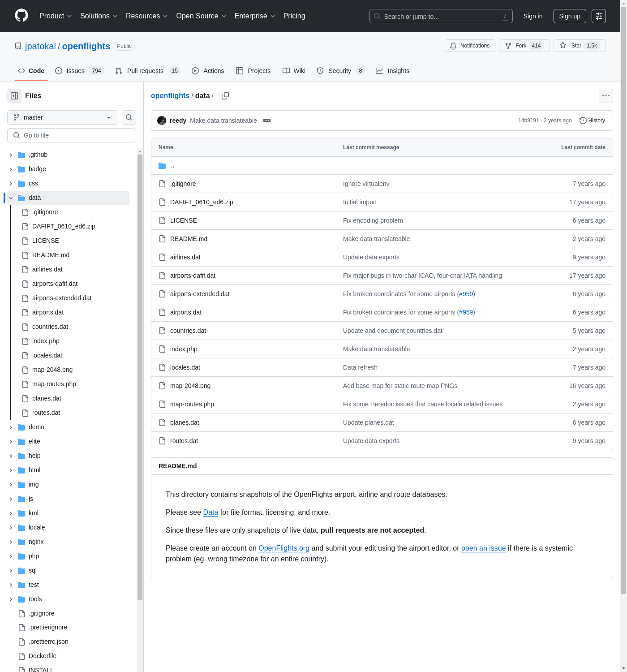
Task: Follow the OpenFlights.org link in README
Action: pos(284,548)
